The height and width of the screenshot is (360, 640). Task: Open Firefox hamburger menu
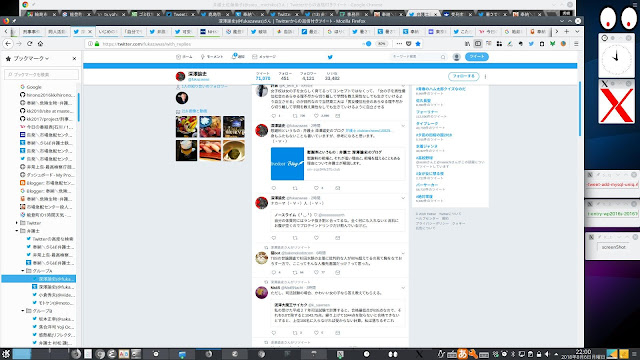[576, 44]
